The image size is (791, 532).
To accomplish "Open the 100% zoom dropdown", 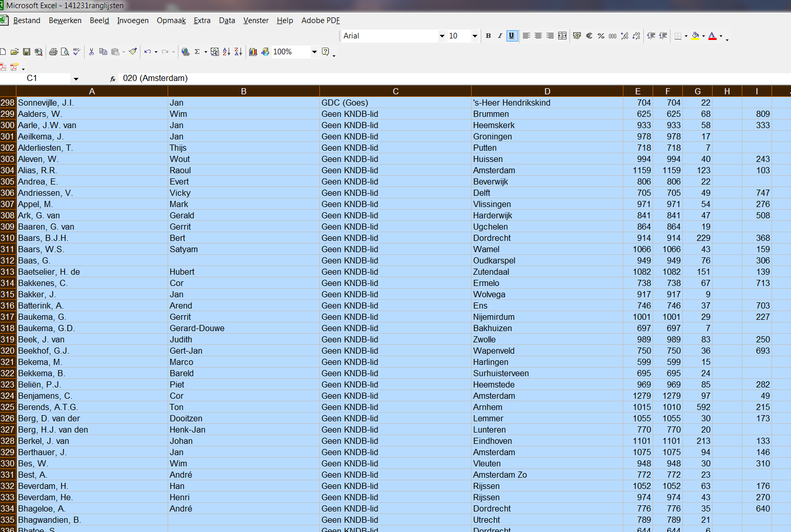I will tap(314, 52).
